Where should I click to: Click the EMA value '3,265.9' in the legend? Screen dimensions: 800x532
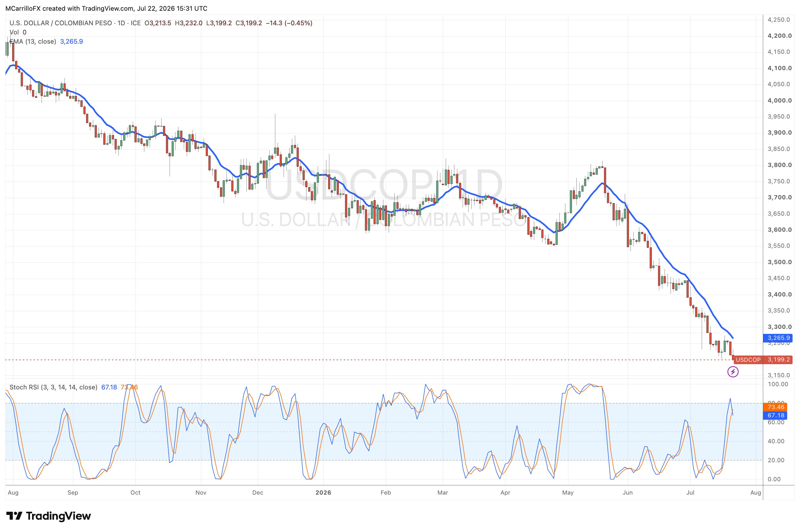pos(72,41)
